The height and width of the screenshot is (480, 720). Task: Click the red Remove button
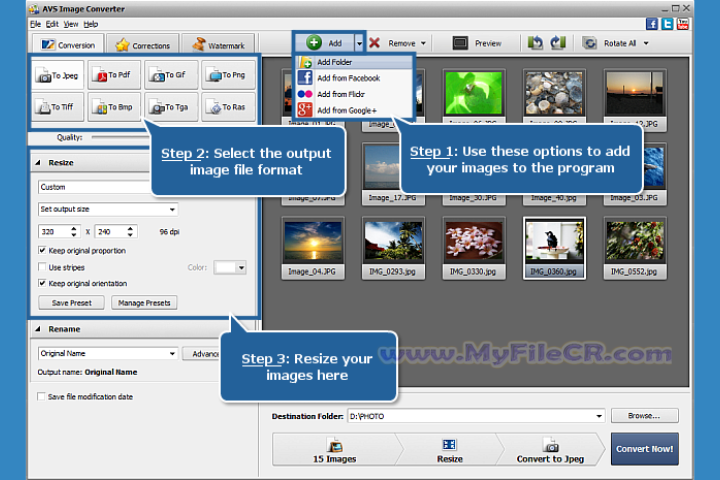[x=392, y=43]
